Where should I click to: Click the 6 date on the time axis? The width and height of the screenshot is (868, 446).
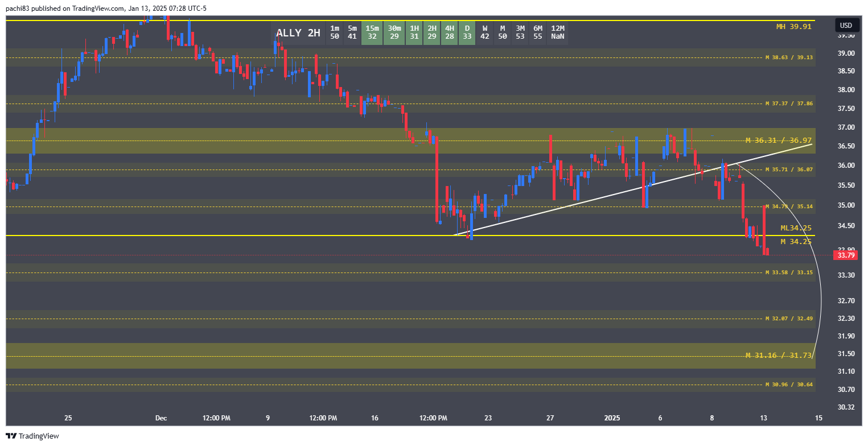click(x=660, y=418)
